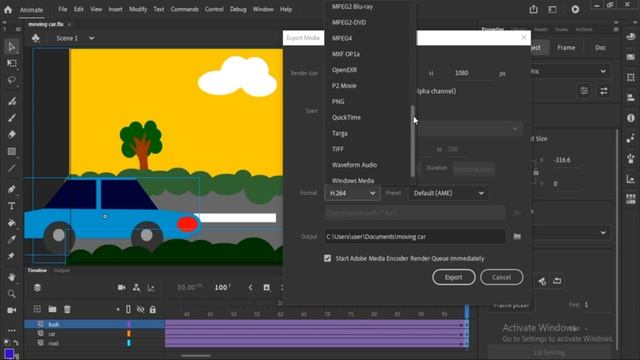The image size is (640, 360).
Task: Select the Zoom tool
Action: 11,294
